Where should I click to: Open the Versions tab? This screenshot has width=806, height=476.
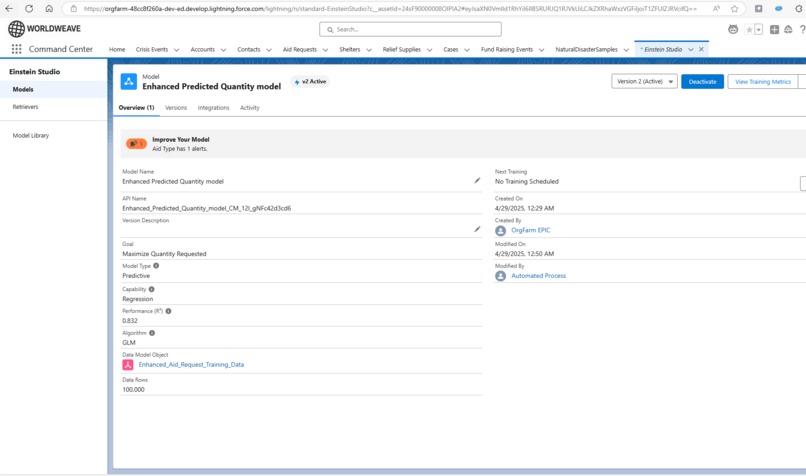(x=176, y=108)
